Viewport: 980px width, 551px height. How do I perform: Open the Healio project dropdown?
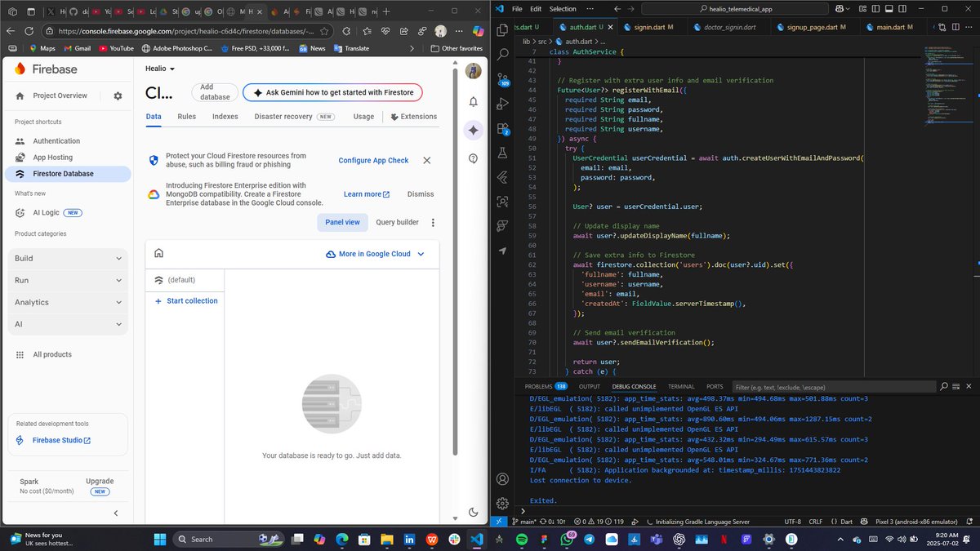click(x=160, y=69)
